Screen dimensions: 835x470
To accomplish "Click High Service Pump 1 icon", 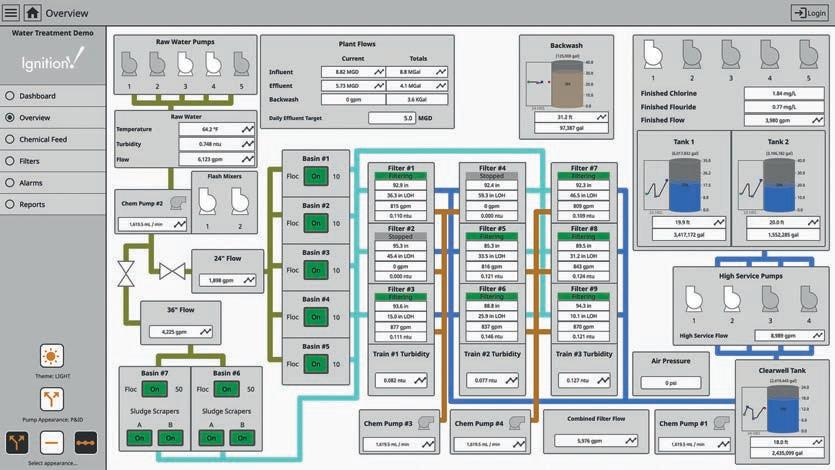I will [x=693, y=299].
